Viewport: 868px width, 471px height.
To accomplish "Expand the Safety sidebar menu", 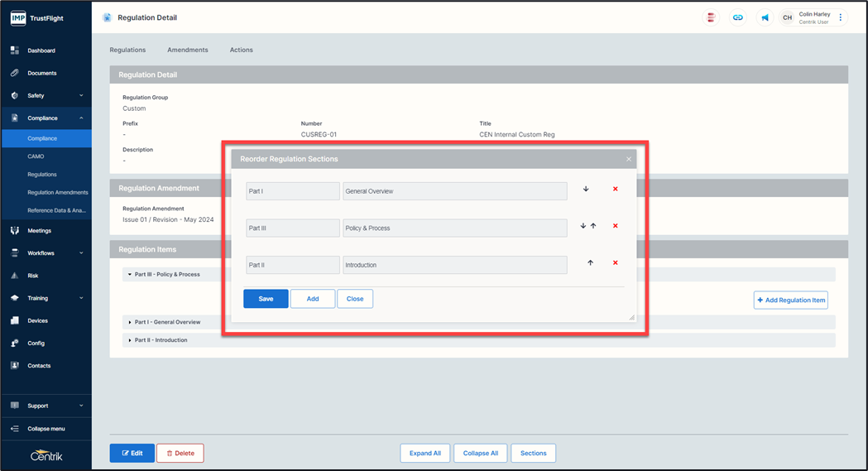I will click(46, 95).
